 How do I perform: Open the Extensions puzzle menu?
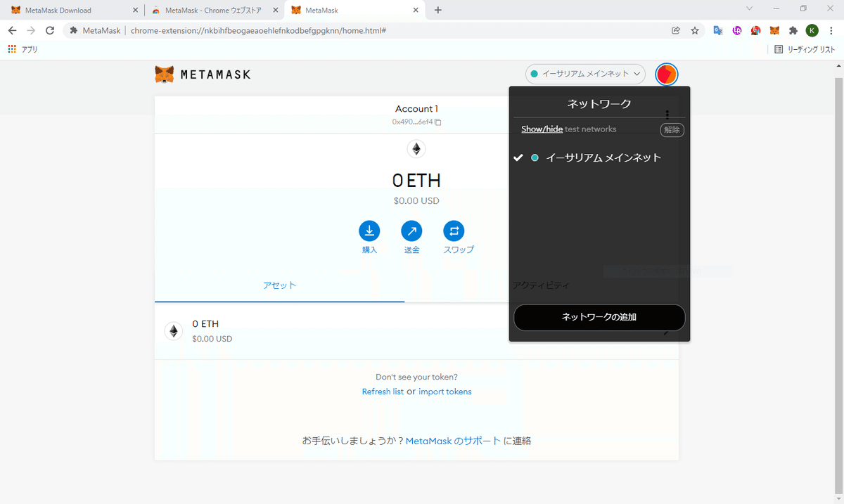(x=793, y=30)
